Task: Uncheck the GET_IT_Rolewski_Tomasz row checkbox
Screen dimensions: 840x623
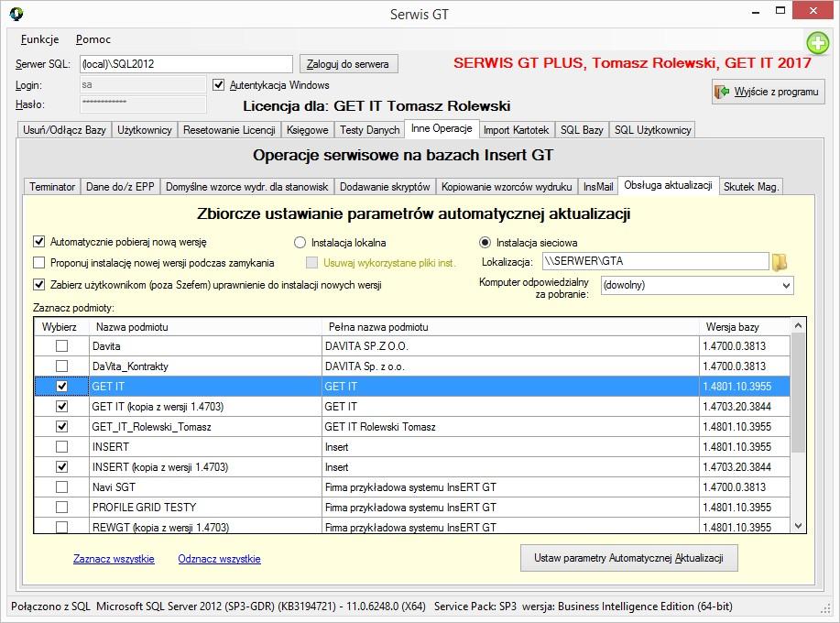Action: coord(61,426)
